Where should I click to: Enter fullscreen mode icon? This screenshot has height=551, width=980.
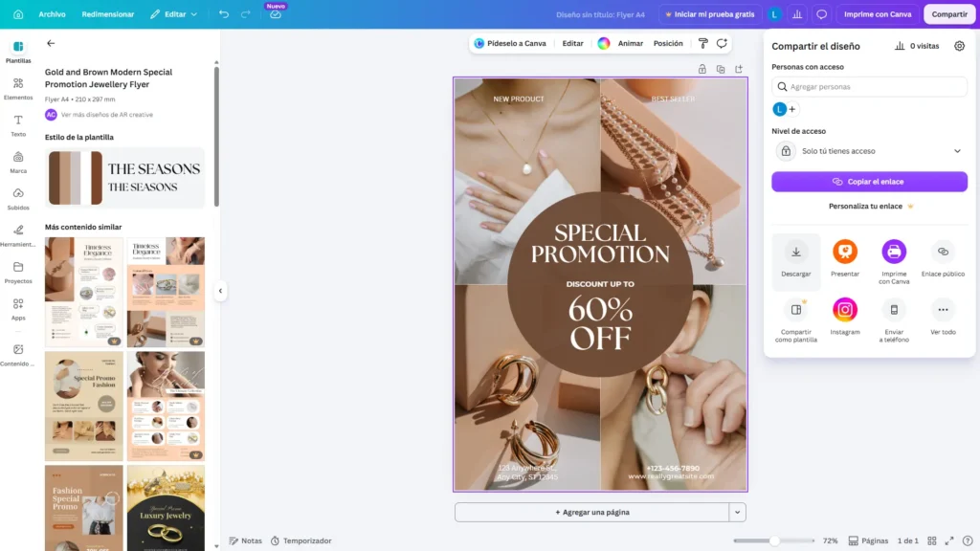click(x=949, y=541)
